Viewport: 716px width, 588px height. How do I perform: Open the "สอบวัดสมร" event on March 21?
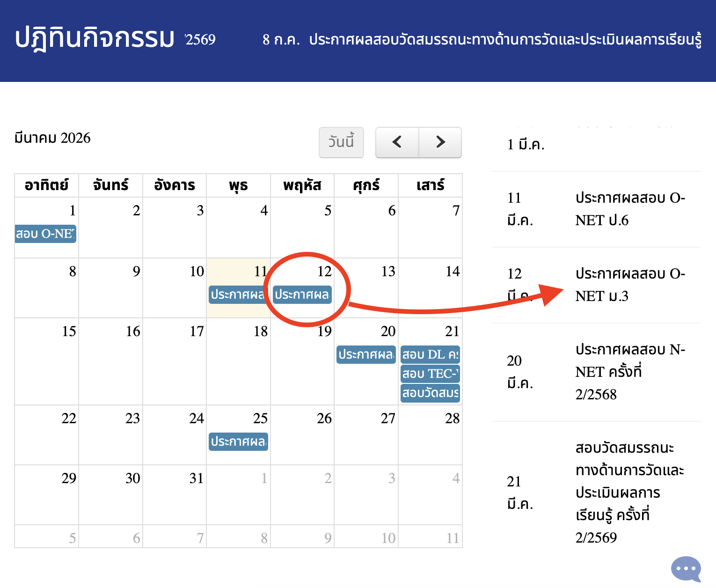coord(430,393)
